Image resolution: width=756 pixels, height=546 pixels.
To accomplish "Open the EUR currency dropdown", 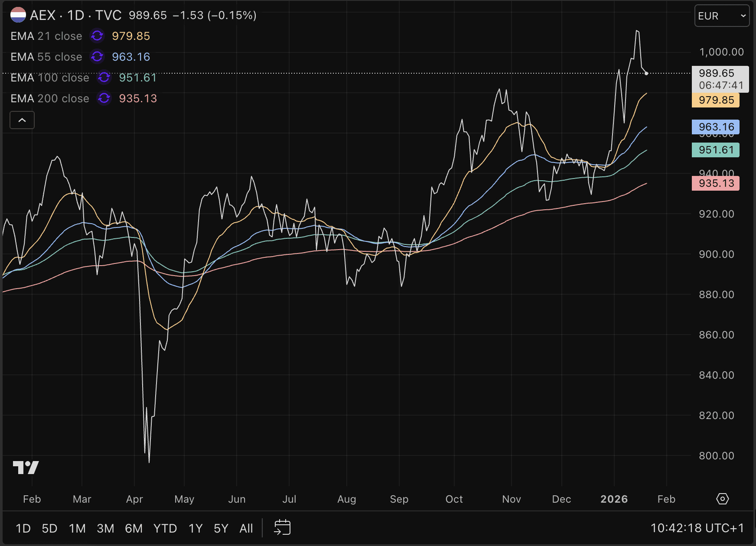I will click(x=722, y=16).
